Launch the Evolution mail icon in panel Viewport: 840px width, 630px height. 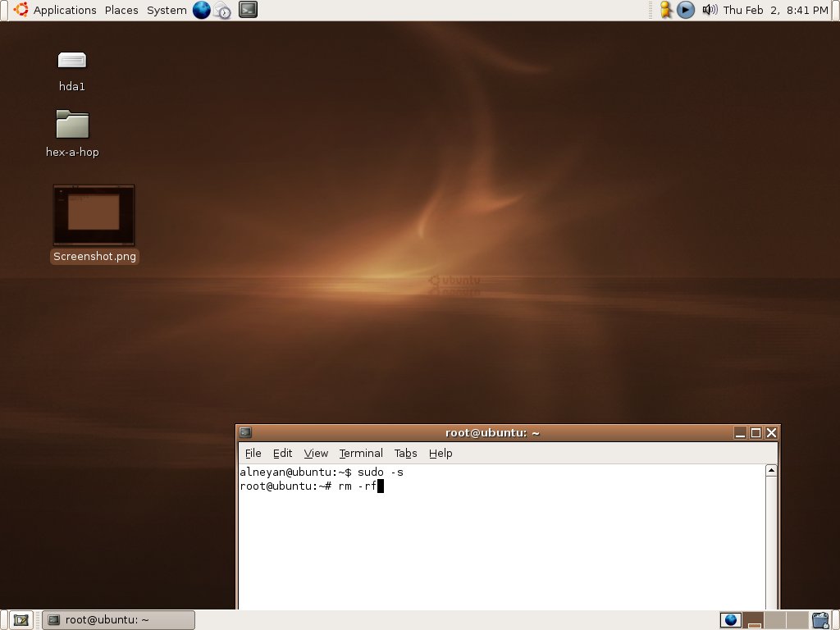(x=223, y=10)
